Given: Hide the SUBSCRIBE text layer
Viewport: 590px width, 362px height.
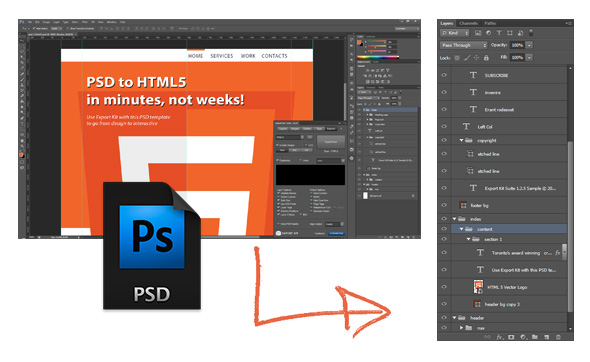Looking at the screenshot, I should [444, 75].
